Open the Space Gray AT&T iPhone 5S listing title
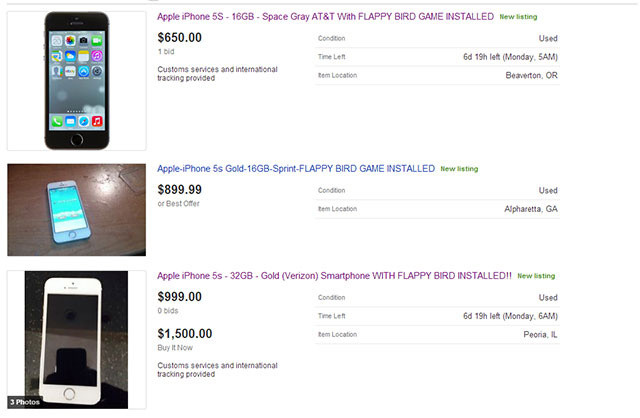 (325, 17)
